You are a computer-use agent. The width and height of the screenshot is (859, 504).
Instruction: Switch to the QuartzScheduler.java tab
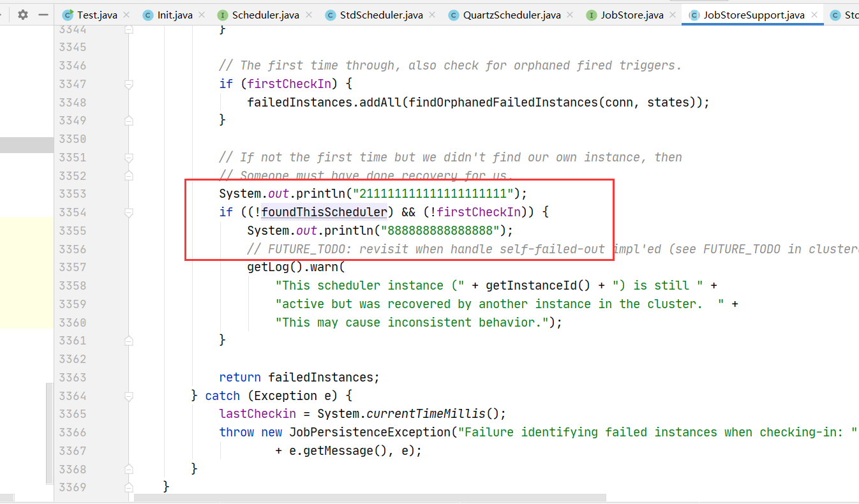point(512,15)
